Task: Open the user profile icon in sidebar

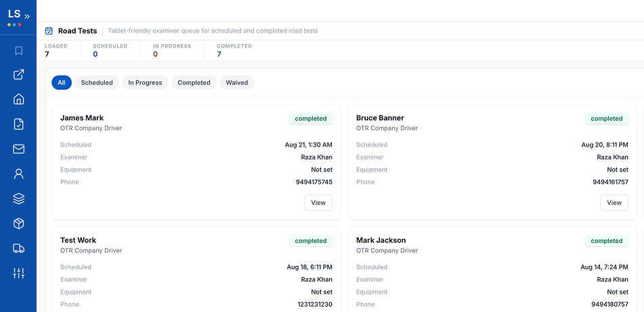Action: [x=18, y=174]
